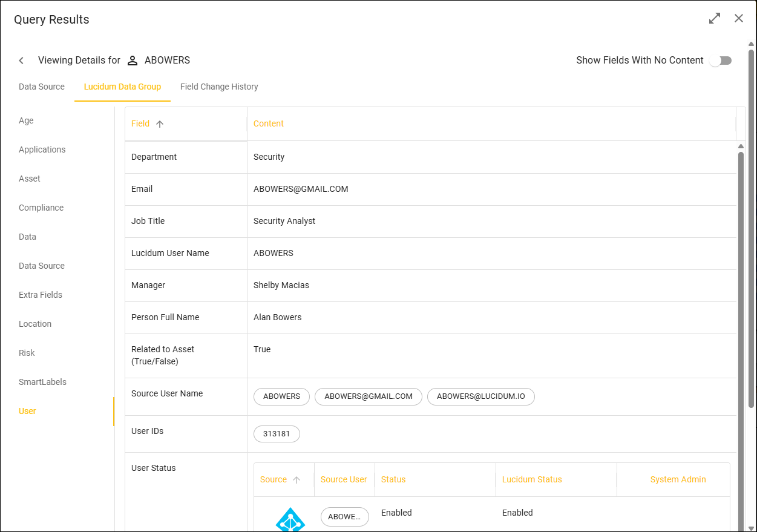Click the Shelby Macias manager value
The height and width of the screenshot is (532, 757).
click(281, 285)
